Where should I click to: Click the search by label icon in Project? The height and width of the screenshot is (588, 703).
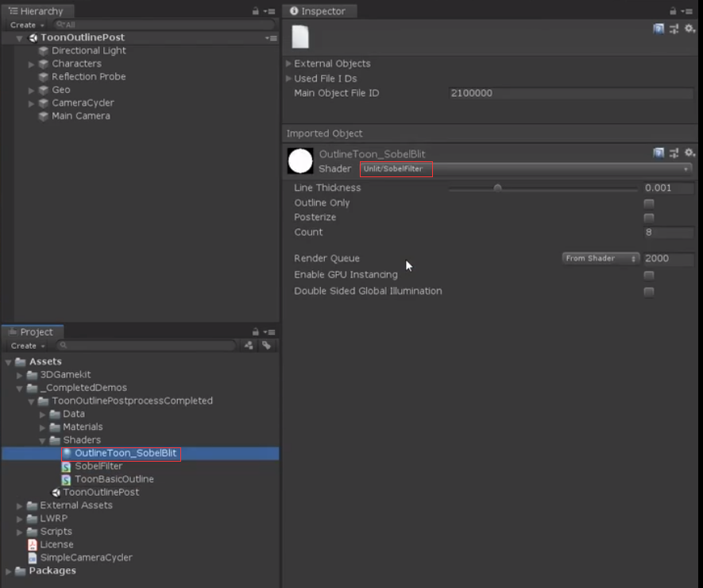(267, 346)
